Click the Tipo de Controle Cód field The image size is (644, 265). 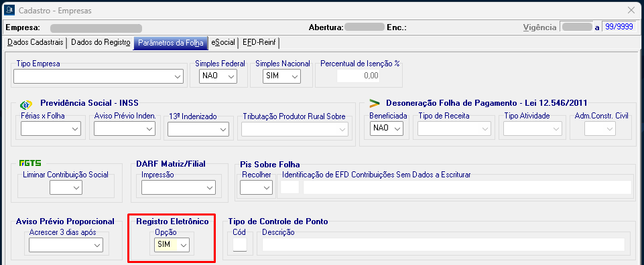tap(240, 245)
